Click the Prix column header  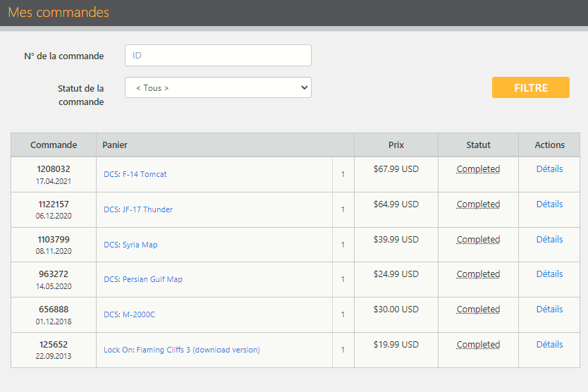click(396, 145)
